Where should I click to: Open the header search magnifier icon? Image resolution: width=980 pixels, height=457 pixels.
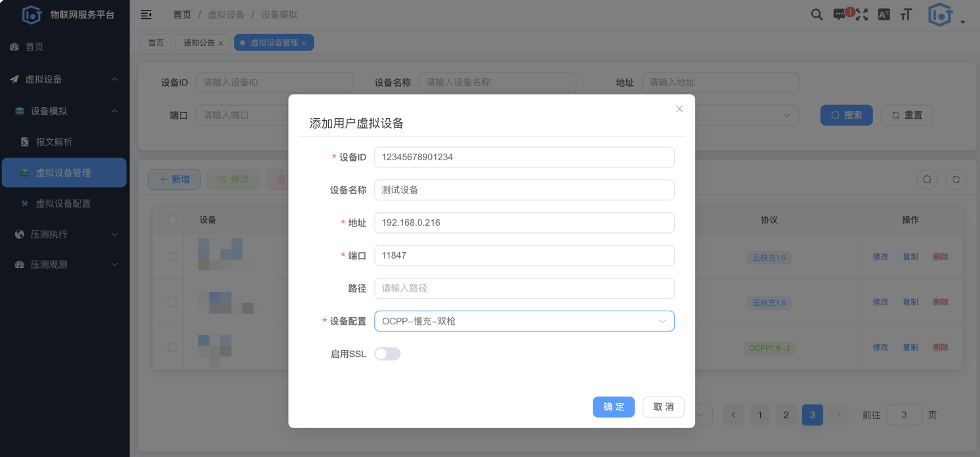click(817, 14)
